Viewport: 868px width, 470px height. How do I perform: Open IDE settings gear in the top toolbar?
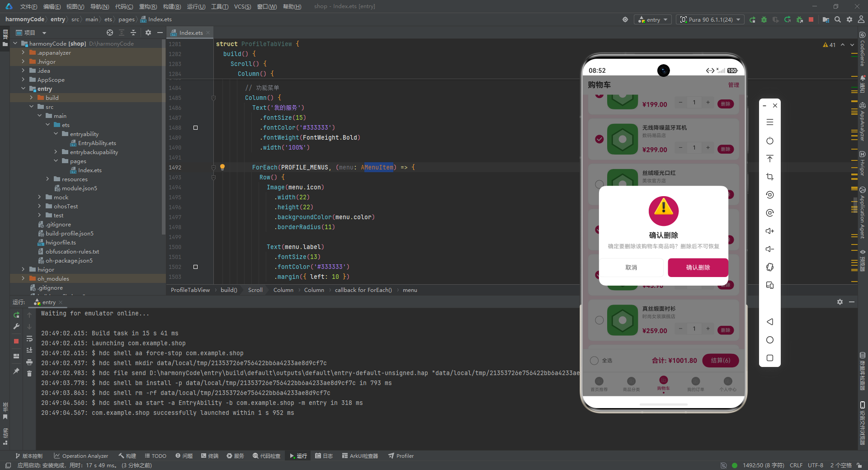click(849, 19)
